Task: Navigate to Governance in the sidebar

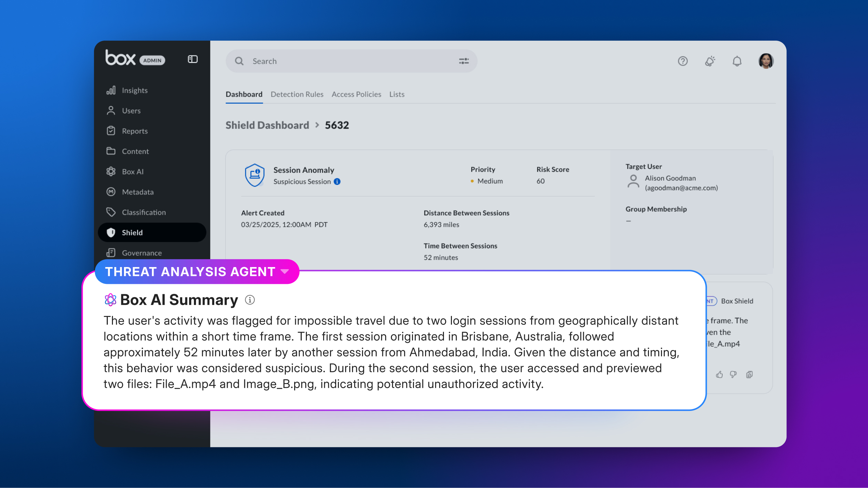Action: [142, 253]
